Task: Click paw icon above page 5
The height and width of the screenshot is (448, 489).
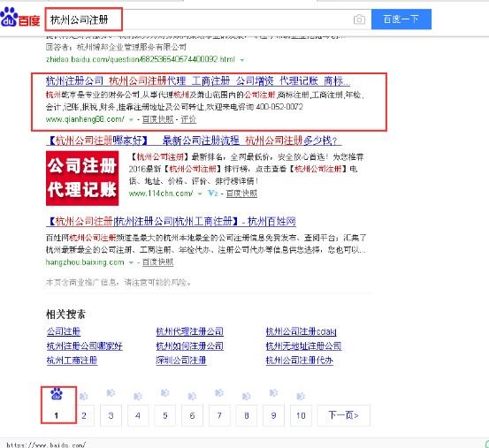Action: [165, 393]
